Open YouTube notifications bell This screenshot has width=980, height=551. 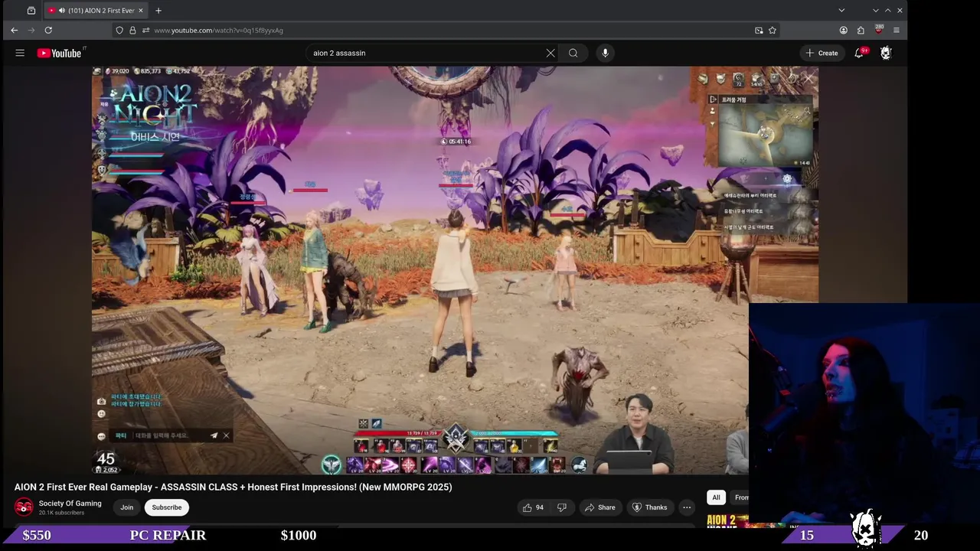click(859, 53)
